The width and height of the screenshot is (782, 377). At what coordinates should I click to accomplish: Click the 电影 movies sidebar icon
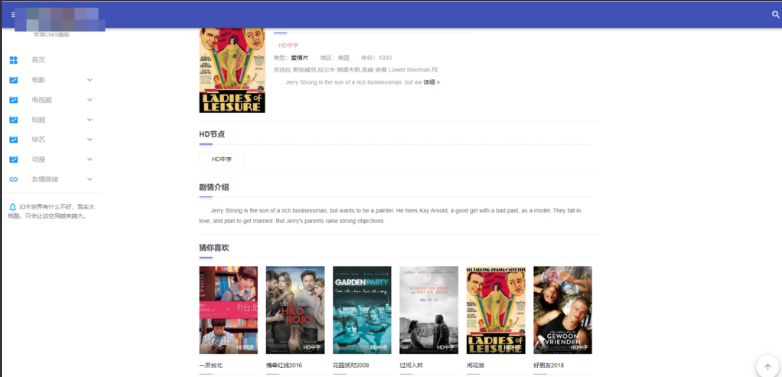13,80
